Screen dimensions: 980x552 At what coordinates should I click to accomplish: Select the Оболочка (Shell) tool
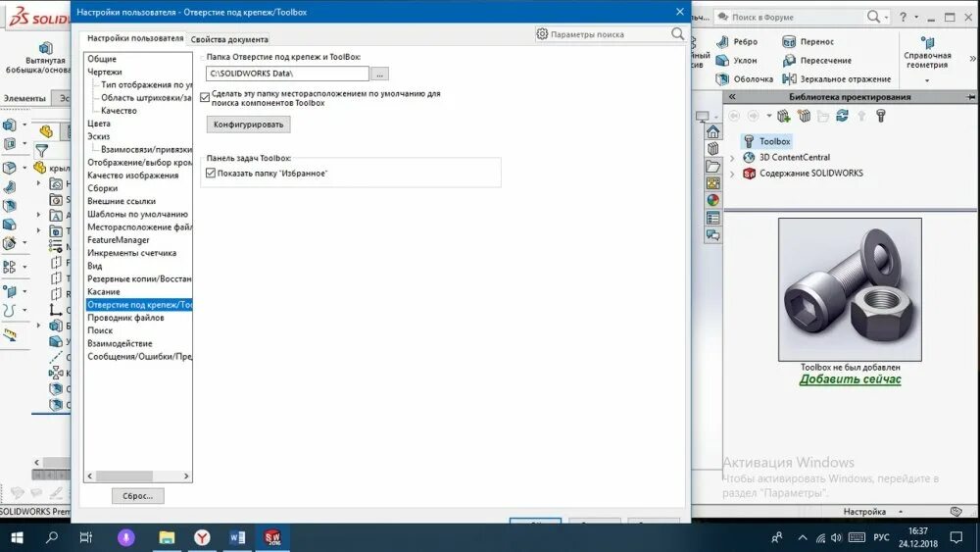(745, 78)
